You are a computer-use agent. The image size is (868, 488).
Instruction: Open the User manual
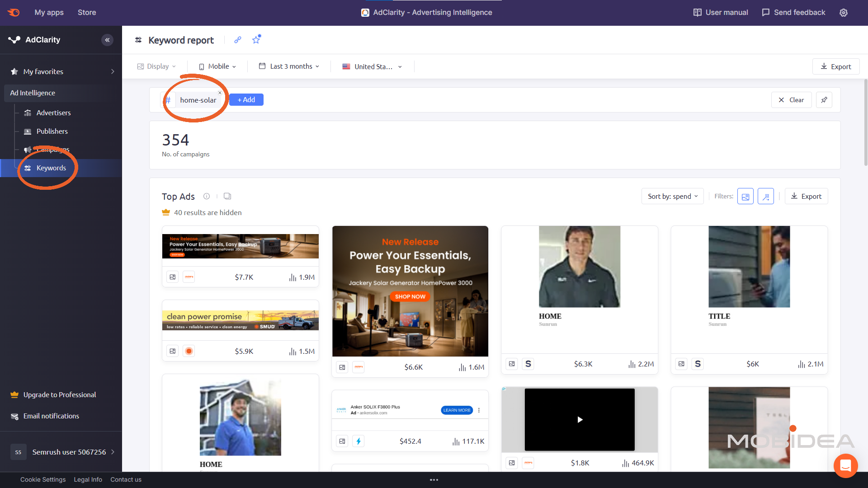(x=720, y=13)
